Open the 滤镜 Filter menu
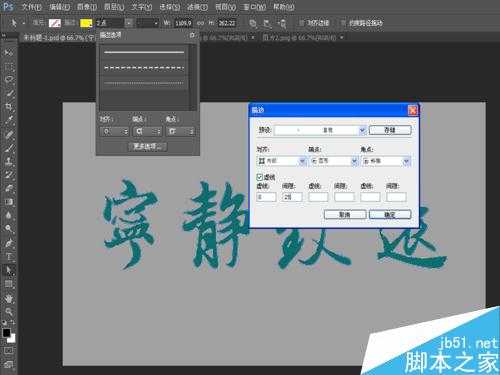Image resolution: width=500 pixels, height=375 pixels. tap(197, 7)
